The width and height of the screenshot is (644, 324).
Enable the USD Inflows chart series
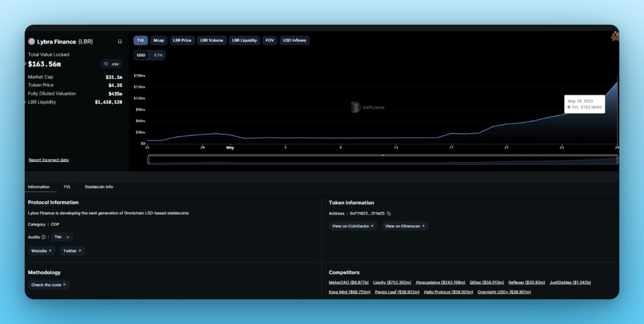(295, 40)
